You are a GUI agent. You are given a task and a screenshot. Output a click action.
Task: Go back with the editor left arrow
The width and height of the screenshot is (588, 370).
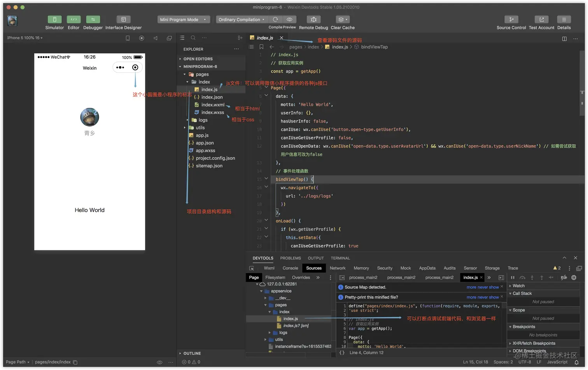pyautogui.click(x=272, y=47)
